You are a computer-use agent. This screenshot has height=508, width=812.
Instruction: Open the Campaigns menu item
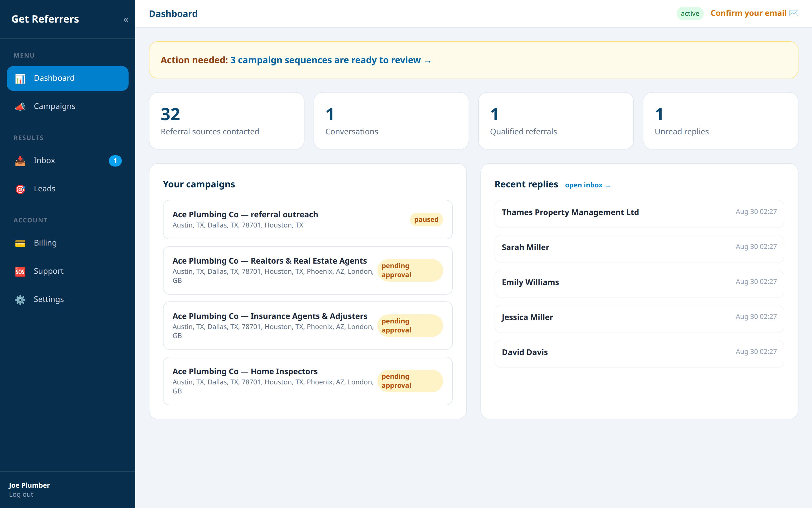tap(67, 106)
